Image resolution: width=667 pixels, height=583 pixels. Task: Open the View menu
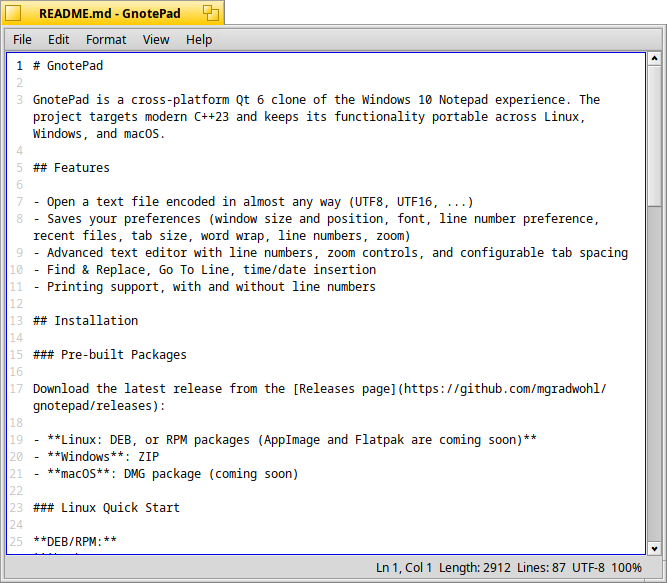point(156,40)
